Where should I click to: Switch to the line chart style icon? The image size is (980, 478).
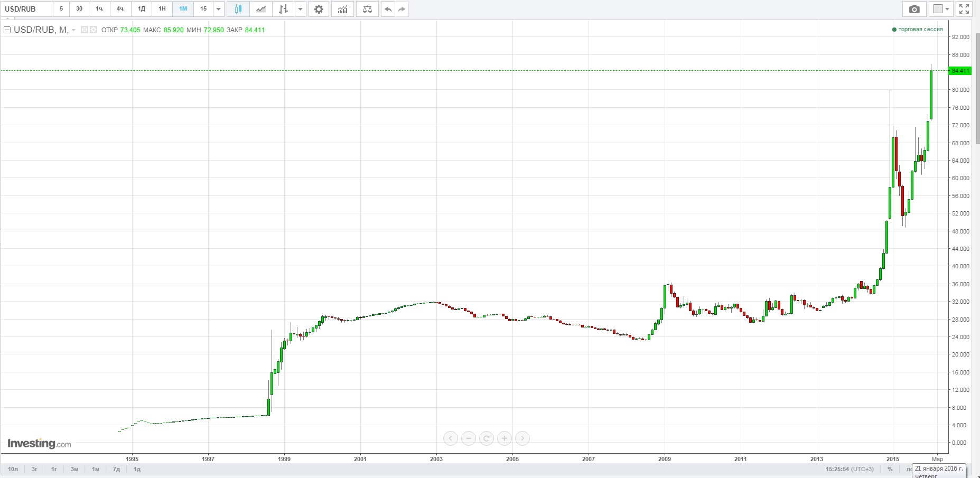click(260, 9)
